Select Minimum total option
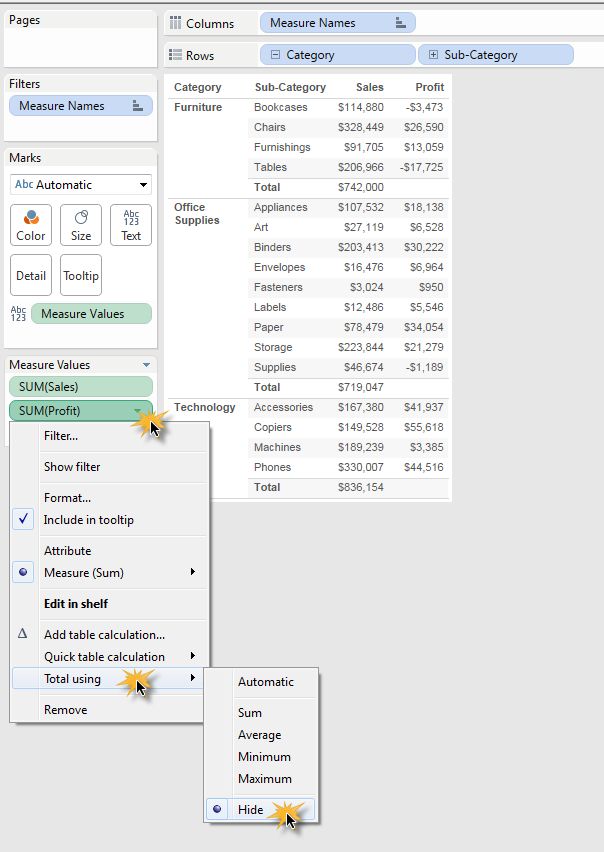 (x=264, y=757)
